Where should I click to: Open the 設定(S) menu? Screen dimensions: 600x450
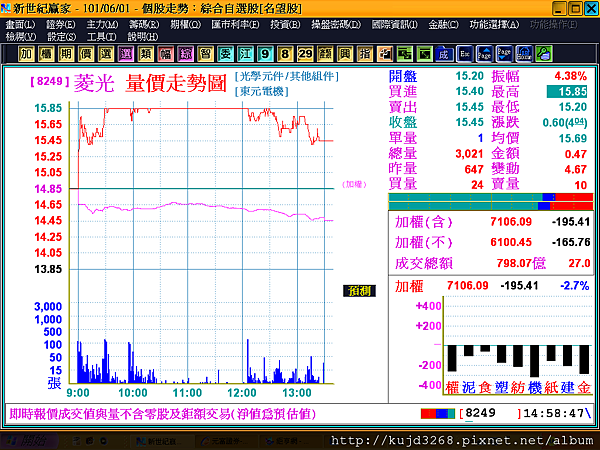point(62,37)
